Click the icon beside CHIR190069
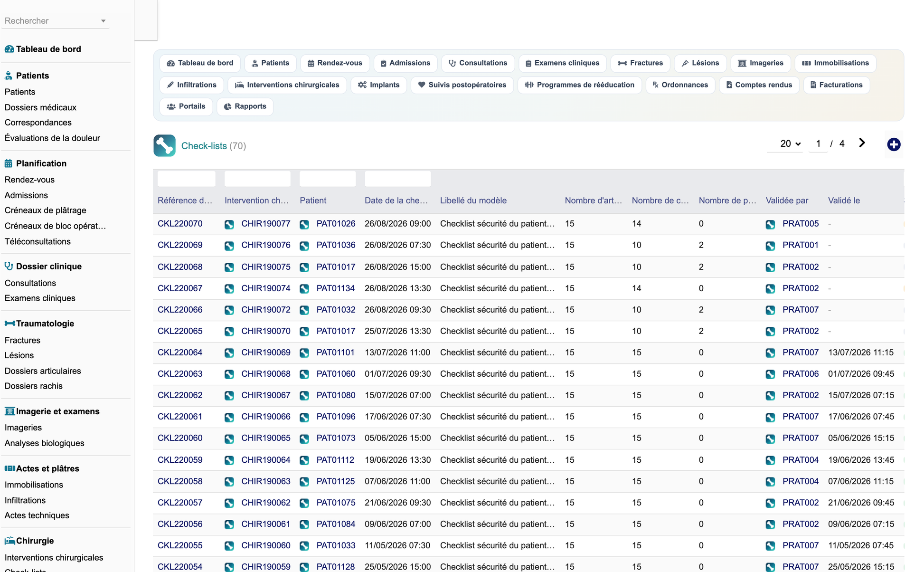 pyautogui.click(x=229, y=353)
